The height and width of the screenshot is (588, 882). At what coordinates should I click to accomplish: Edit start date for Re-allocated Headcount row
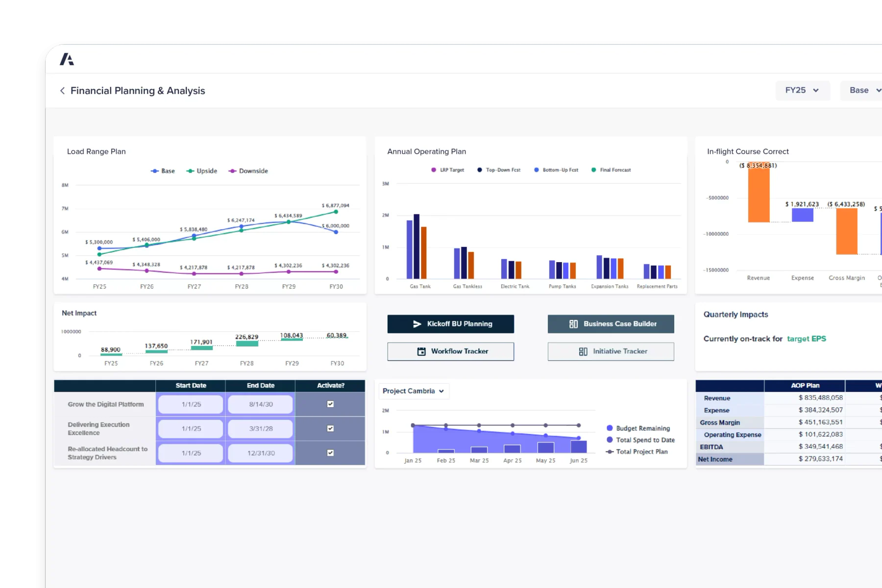(x=191, y=453)
